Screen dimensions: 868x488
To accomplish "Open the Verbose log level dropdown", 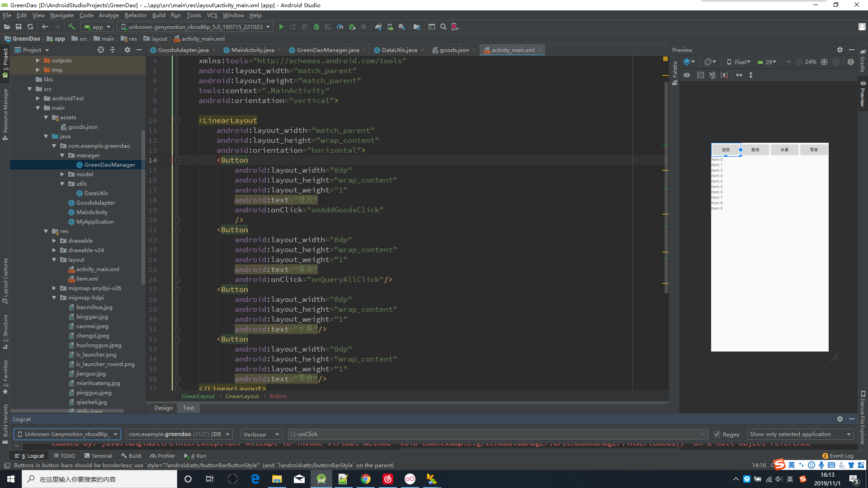I will tap(261, 434).
